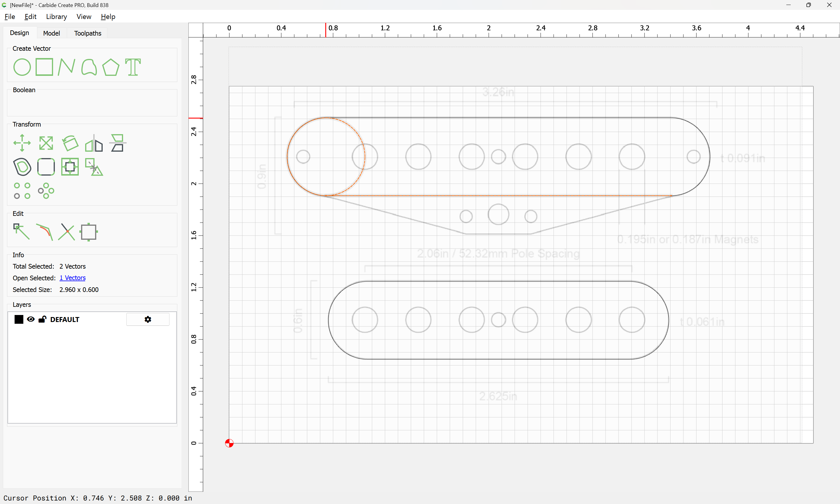This screenshot has width=840, height=504.
Task: Open the Center-in-stock transform icon
Action: pos(70,167)
